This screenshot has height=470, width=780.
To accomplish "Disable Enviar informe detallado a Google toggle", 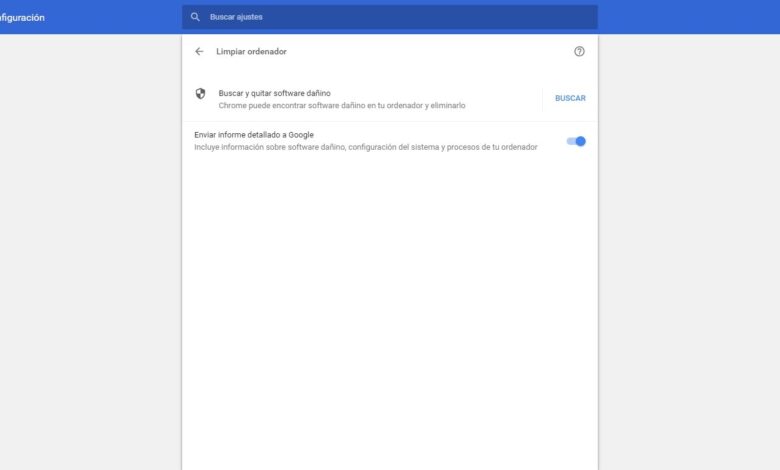I will tap(576, 141).
